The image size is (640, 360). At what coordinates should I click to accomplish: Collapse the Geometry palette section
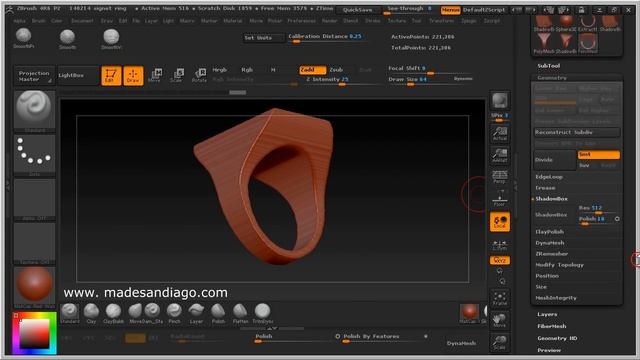[552, 78]
